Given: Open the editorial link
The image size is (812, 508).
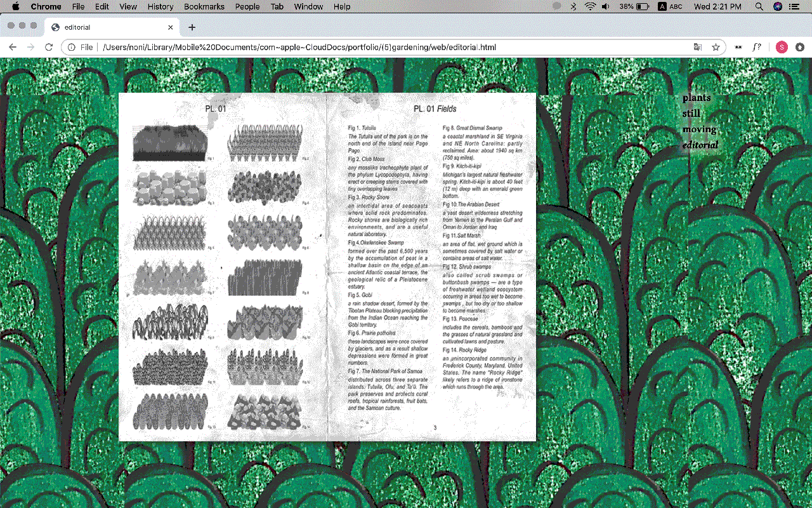Looking at the screenshot, I should 700,145.
